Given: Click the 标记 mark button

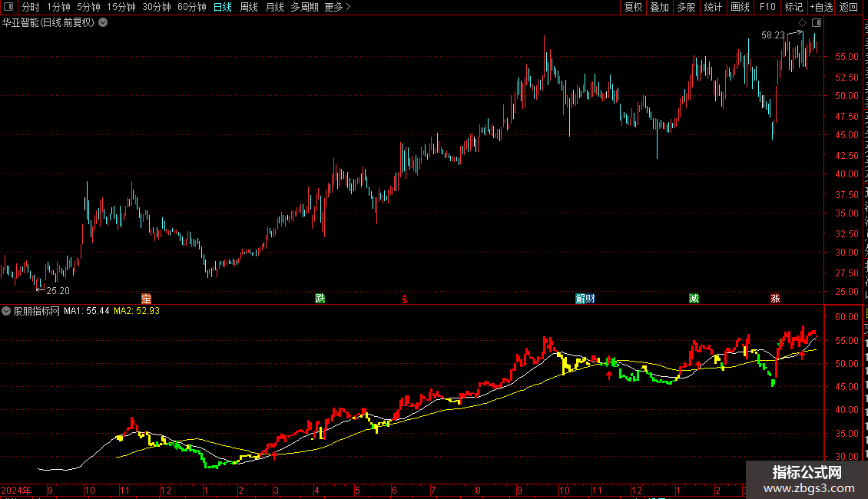Looking at the screenshot, I should tap(793, 7).
